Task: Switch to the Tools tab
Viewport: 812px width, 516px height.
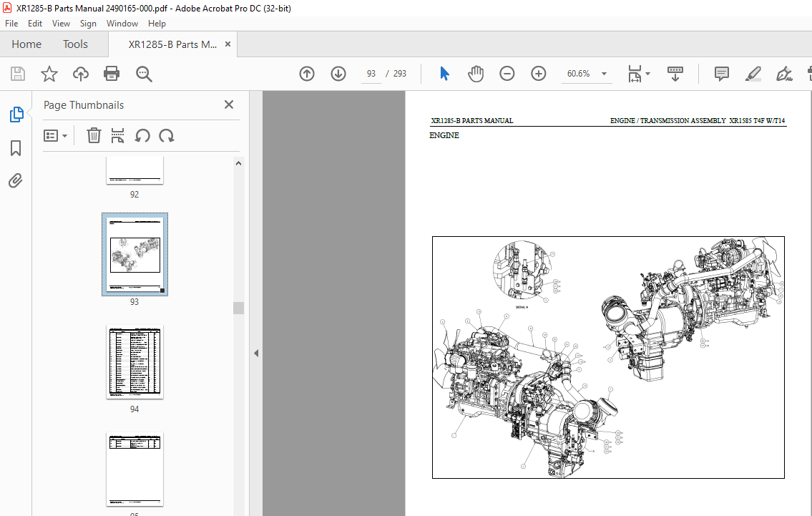Action: click(75, 44)
